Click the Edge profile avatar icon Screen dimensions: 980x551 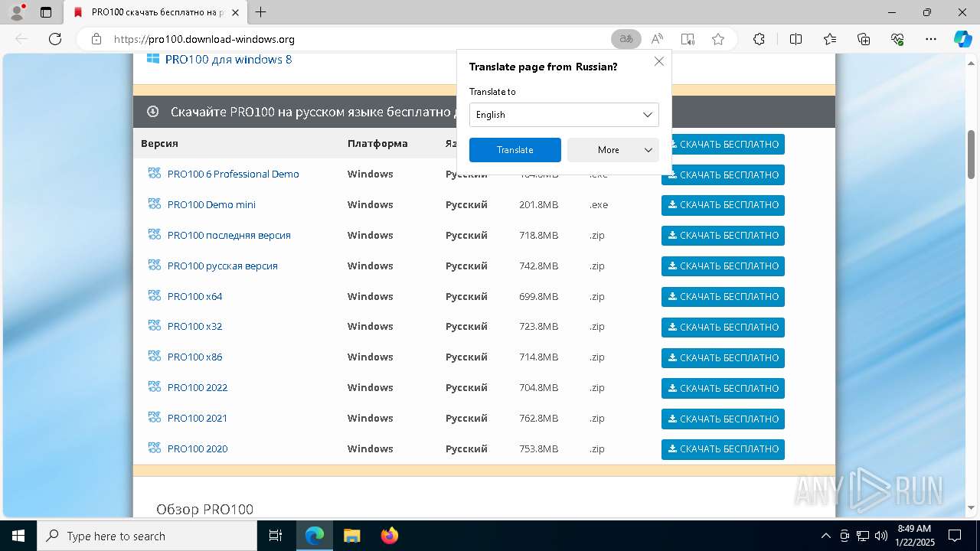coord(16,12)
